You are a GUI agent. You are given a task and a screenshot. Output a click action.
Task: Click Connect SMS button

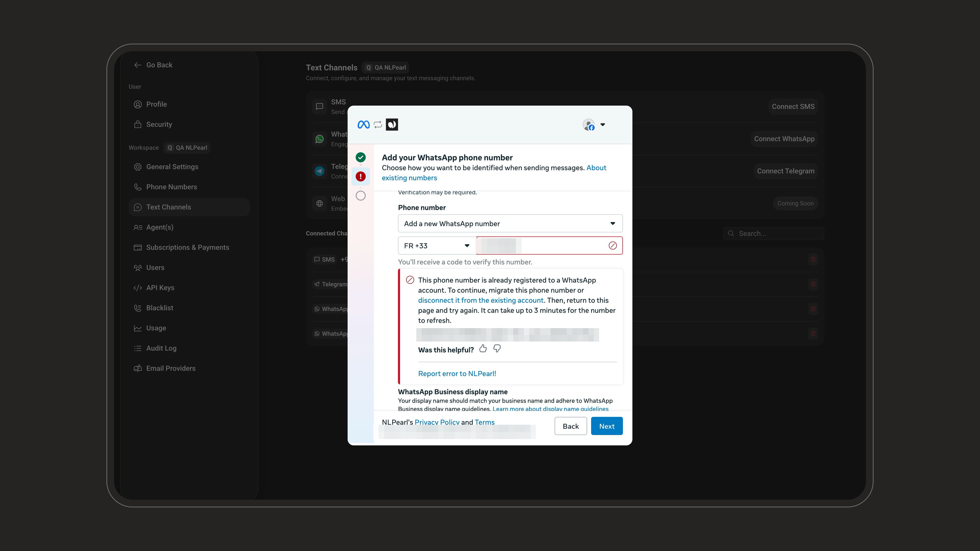(793, 107)
